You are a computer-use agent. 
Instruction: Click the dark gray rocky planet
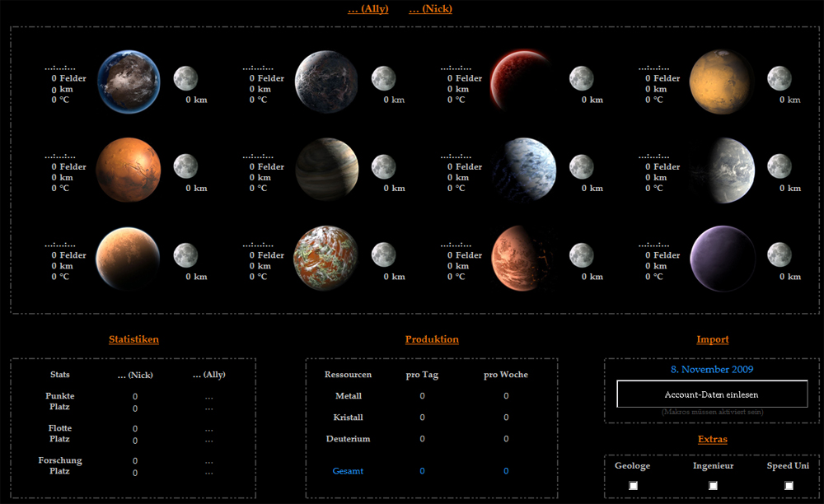click(x=326, y=82)
